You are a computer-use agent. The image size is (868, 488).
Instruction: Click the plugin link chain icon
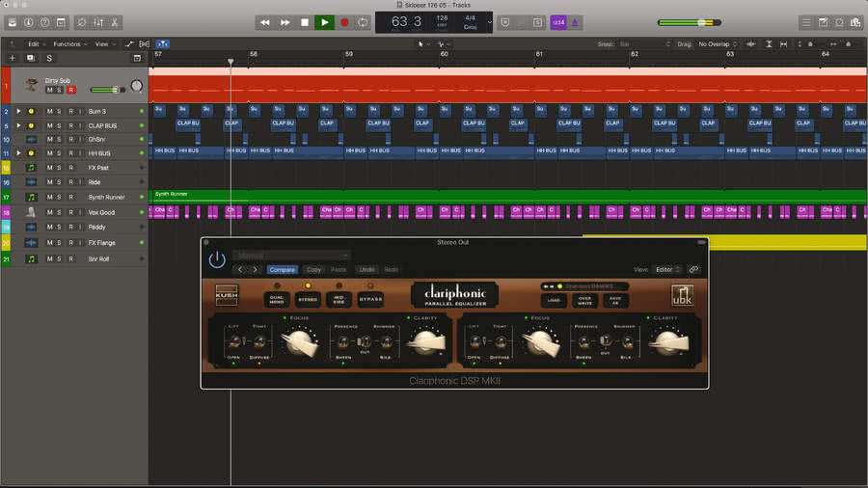(x=693, y=269)
